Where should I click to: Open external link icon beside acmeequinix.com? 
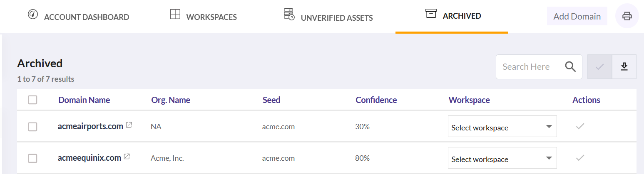click(127, 157)
